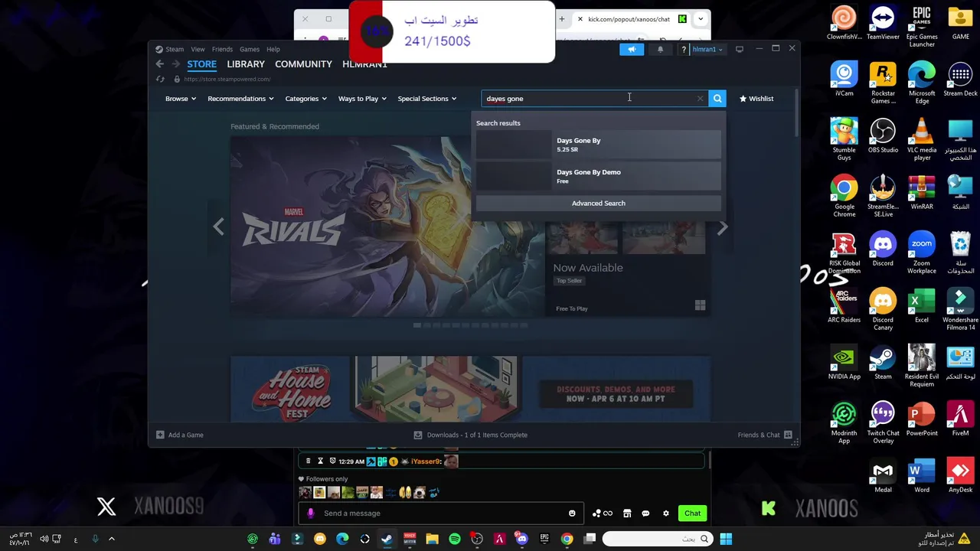Open ARC Raiders desktop shortcut
Viewport: 980px width, 551px height.
pos(844,306)
